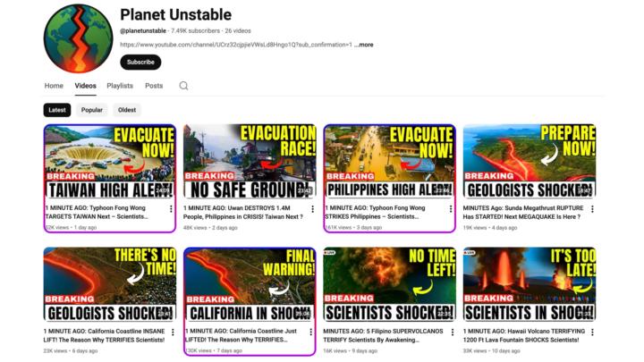Select the Oldest filter chip
Screen dimensions: 644x362
click(127, 110)
